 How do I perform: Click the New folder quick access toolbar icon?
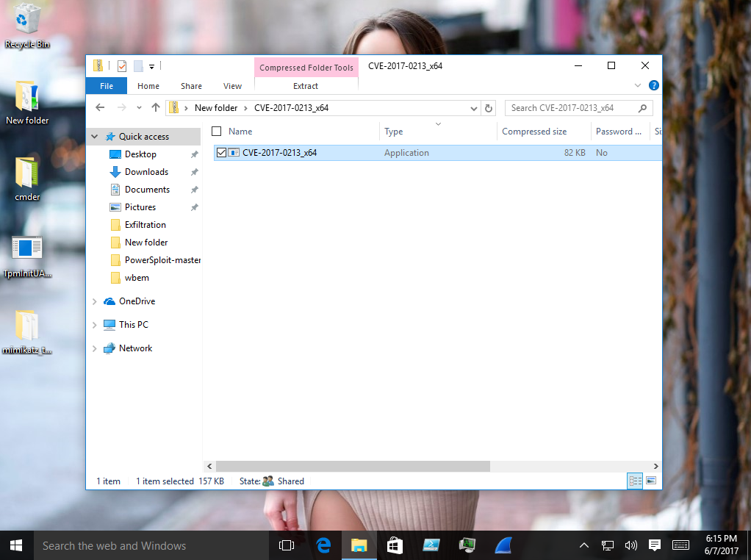(138, 66)
